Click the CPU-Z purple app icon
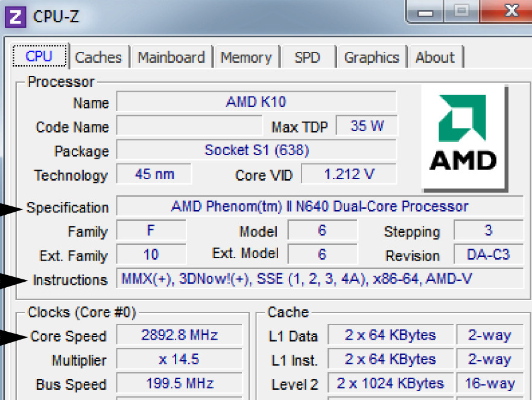 pyautogui.click(x=15, y=16)
